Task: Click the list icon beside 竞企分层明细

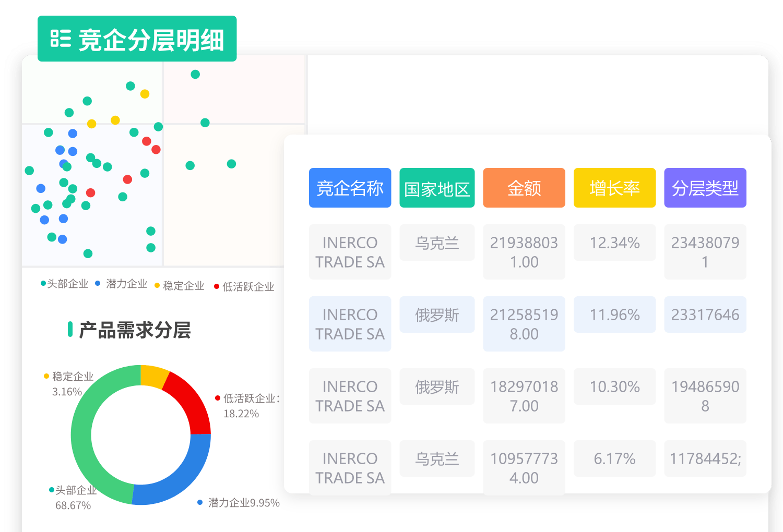Action: [61, 39]
